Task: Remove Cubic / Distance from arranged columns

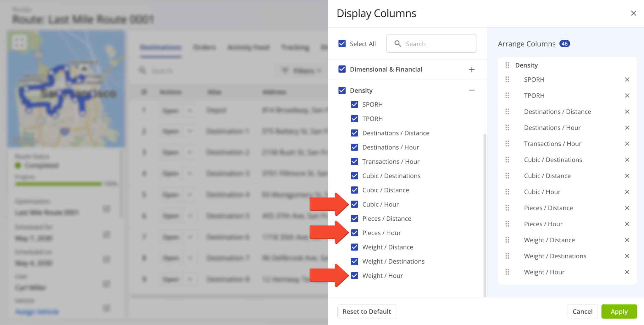Action: (x=627, y=176)
